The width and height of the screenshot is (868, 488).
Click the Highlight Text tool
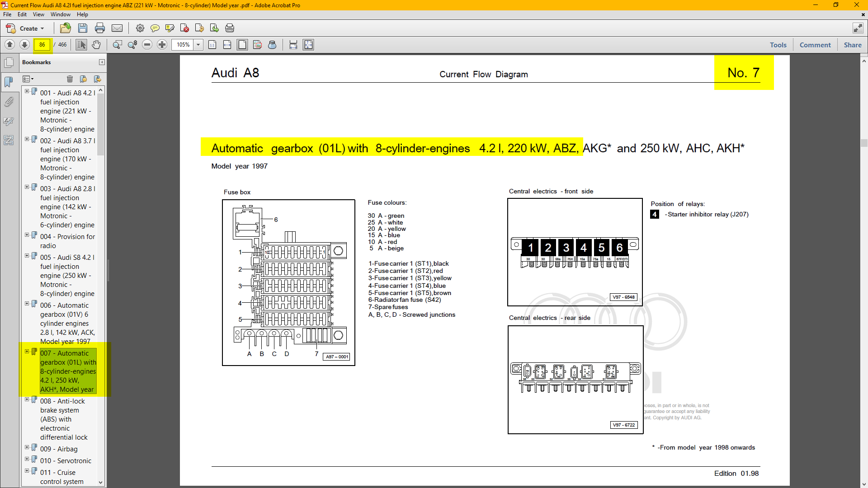coord(170,28)
